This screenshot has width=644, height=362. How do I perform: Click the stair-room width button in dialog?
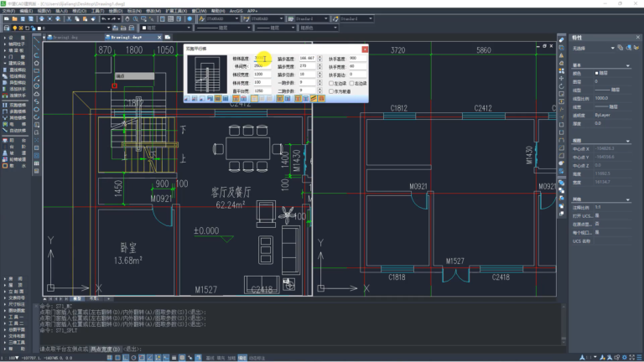tap(241, 66)
